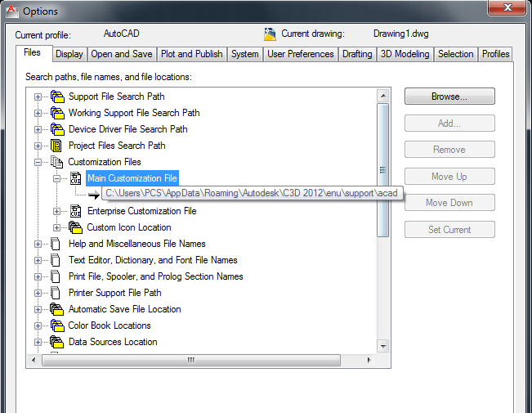Expand the Device Driver File Search Path node
Screen dimensions: 532x413
click(38, 129)
